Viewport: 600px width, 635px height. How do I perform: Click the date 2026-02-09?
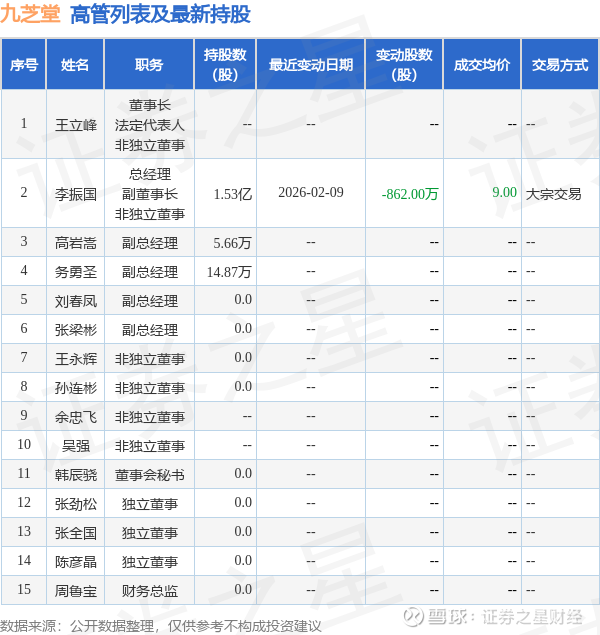click(x=311, y=192)
